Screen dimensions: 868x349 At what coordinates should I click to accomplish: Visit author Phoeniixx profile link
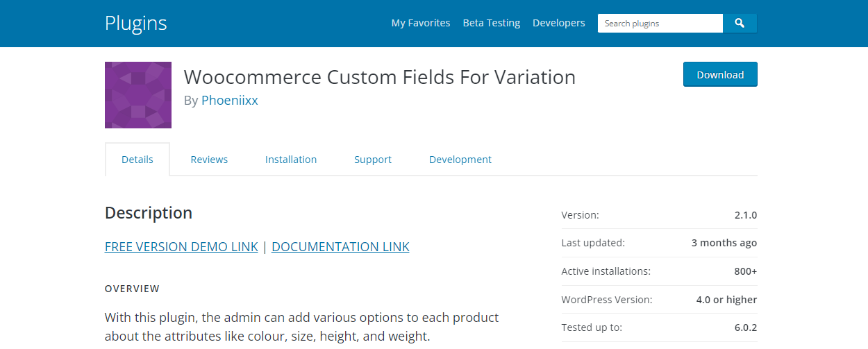(x=230, y=100)
